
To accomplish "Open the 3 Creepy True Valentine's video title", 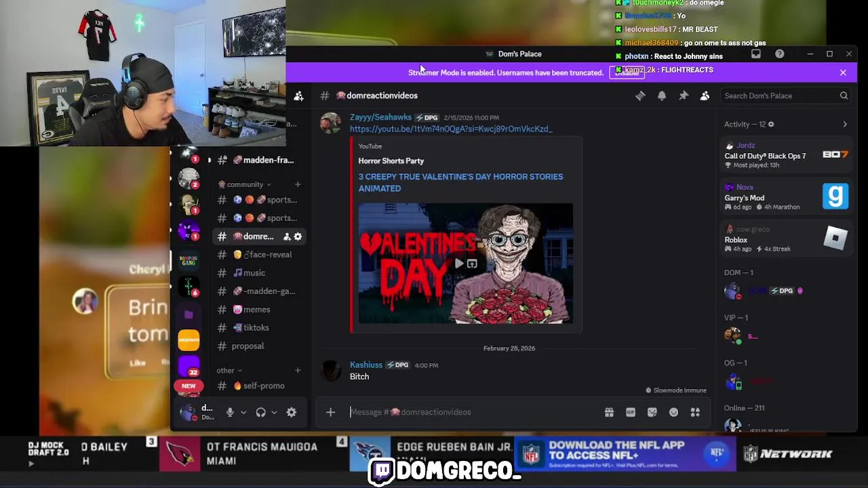I will pos(460,182).
